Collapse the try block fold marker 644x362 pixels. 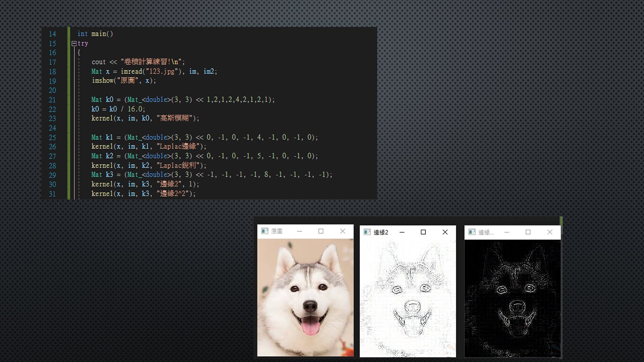[x=74, y=43]
